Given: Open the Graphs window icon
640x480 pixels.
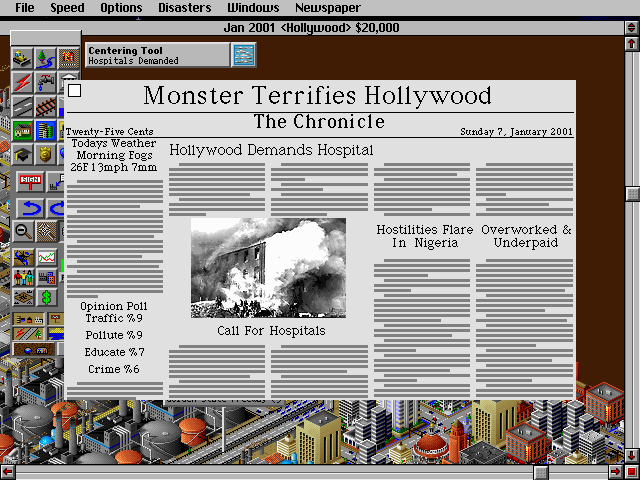Looking at the screenshot, I should (47, 258).
